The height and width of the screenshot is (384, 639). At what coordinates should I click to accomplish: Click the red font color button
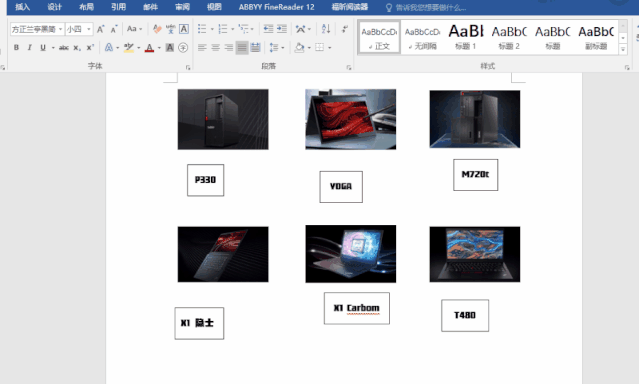150,48
